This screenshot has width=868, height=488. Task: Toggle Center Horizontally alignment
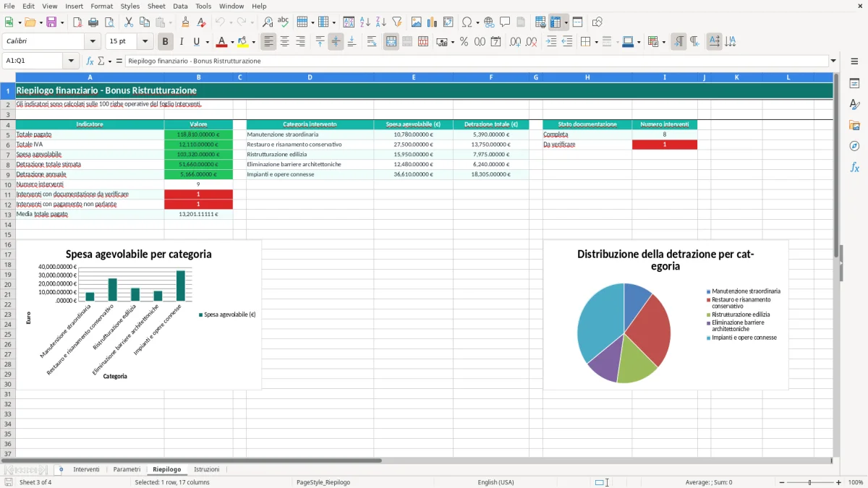point(284,41)
